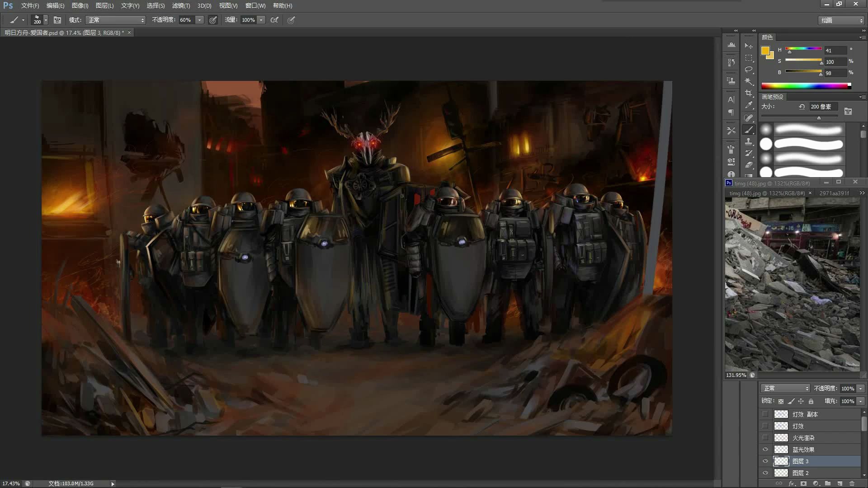Screen dimensions: 868x488
Task: Select the Crop tool
Action: tap(749, 93)
